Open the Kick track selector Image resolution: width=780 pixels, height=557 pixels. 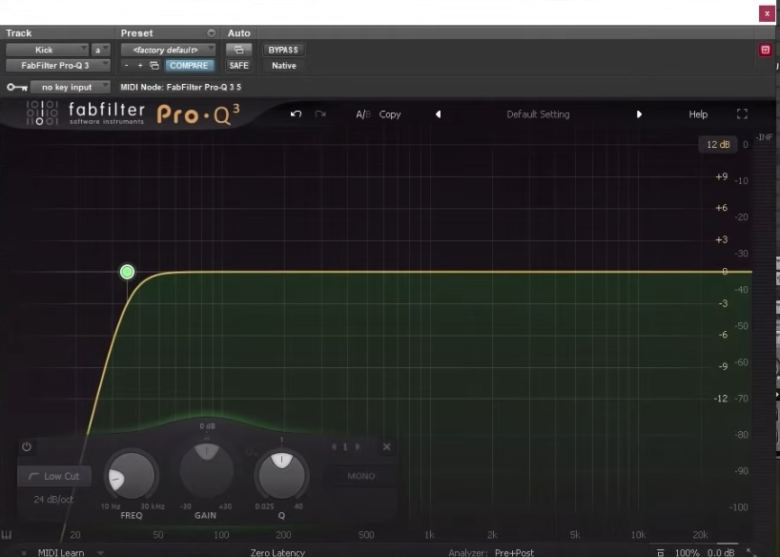click(47, 50)
